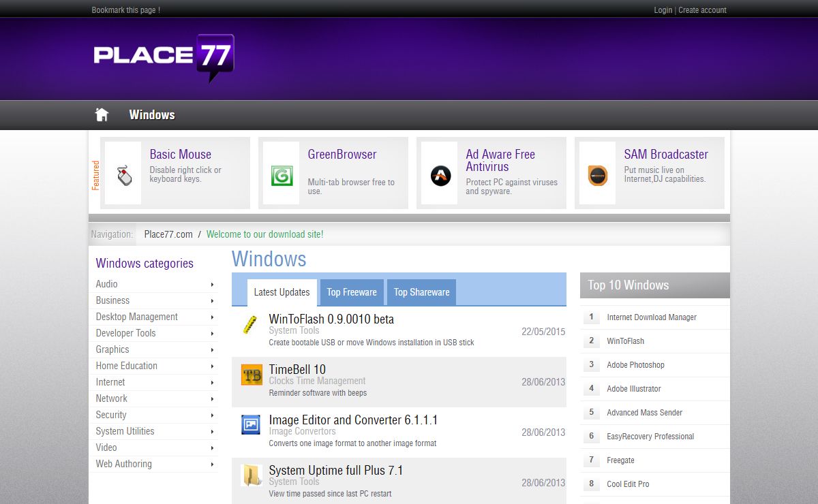Open System Uptime full Plus 7.1
This screenshot has height=504, width=818.
[336, 470]
